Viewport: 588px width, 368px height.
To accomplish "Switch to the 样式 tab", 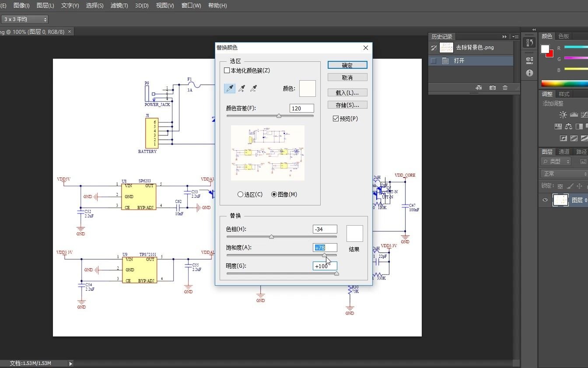I will (x=564, y=94).
